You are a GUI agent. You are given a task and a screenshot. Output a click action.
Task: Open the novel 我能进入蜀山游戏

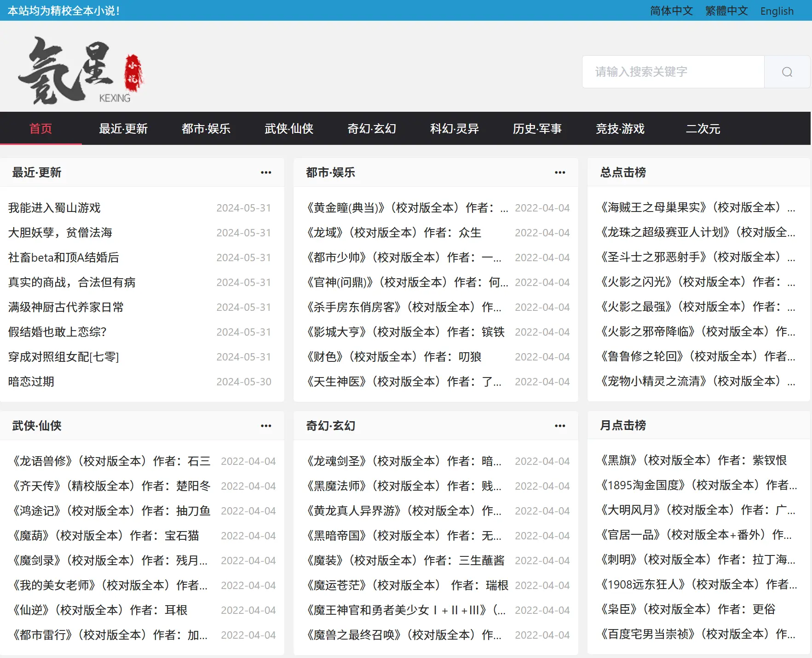[54, 208]
